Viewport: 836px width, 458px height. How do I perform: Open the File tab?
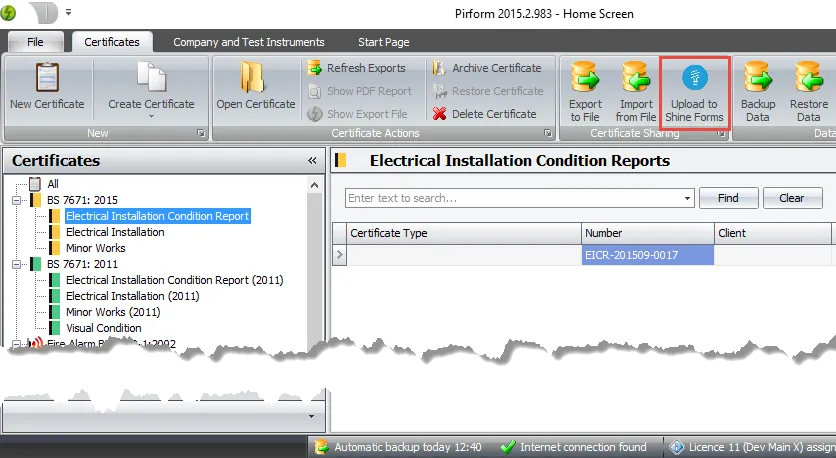[36, 42]
